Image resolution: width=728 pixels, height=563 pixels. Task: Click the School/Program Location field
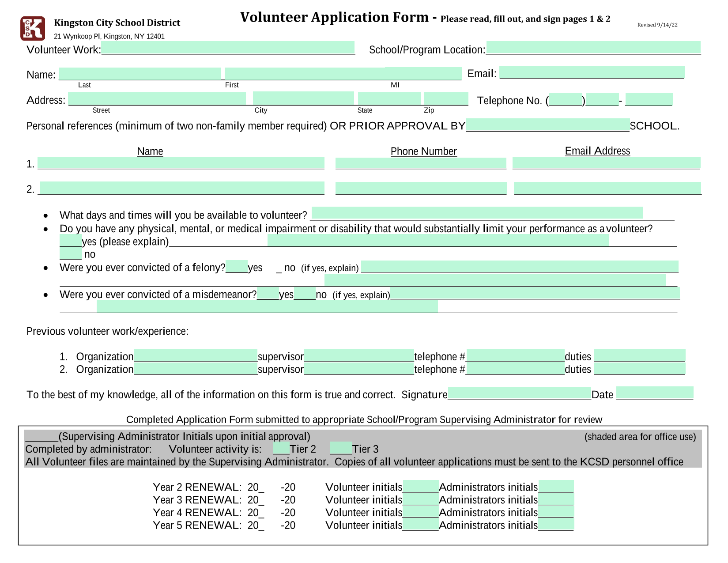pyautogui.click(x=593, y=47)
